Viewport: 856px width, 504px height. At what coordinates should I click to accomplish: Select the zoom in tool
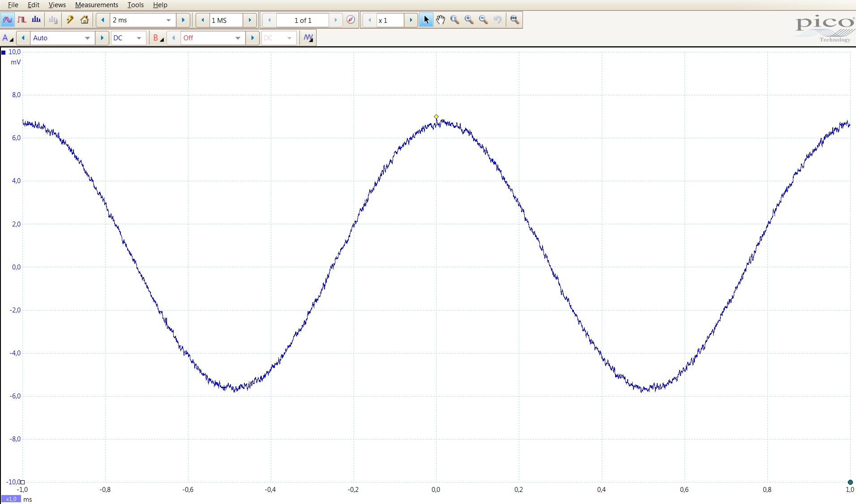click(x=469, y=20)
